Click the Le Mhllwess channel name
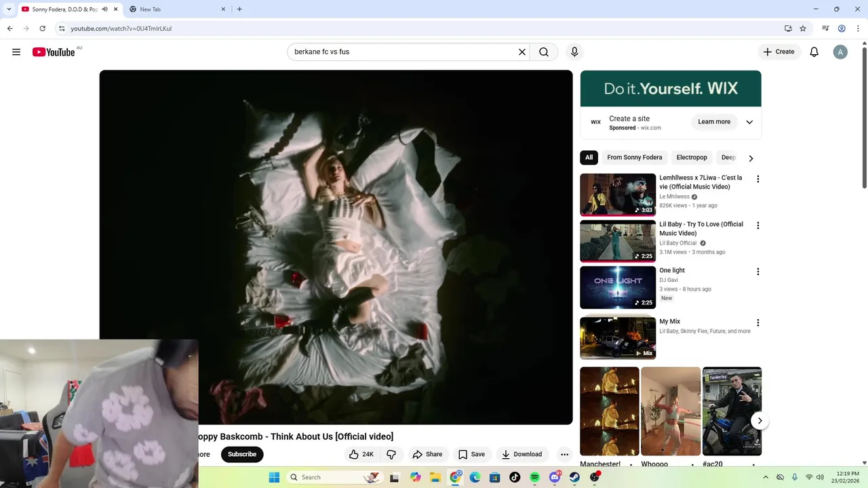The height and width of the screenshot is (488, 868). pos(674,197)
